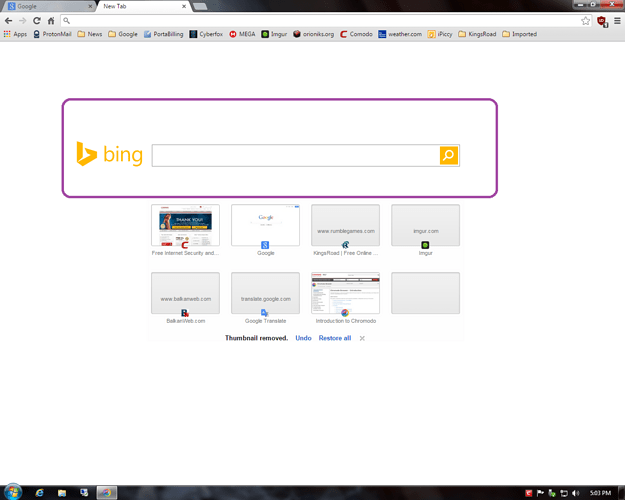Click the 5:03 PM system clock
The image size is (625, 500).
tap(600, 493)
